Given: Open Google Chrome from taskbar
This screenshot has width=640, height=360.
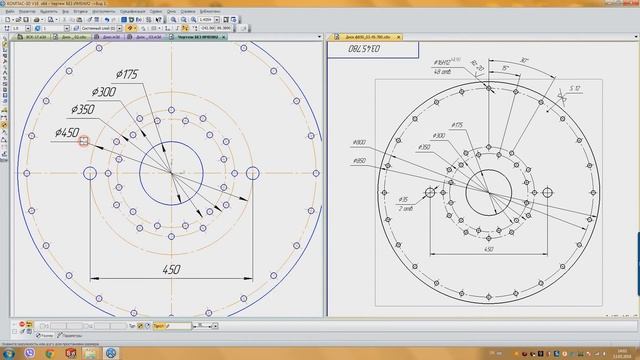Looking at the screenshot, I should coord(50,353).
